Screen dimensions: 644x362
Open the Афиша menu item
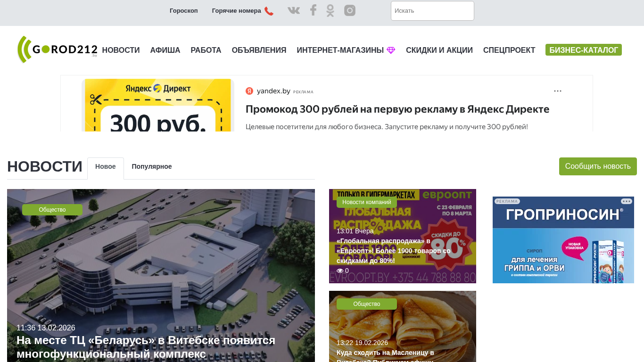[165, 50]
